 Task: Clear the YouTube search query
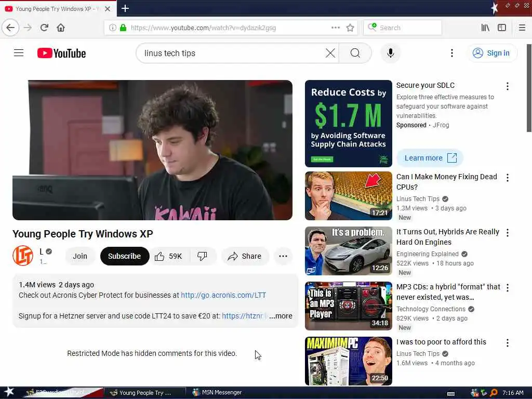point(330,53)
